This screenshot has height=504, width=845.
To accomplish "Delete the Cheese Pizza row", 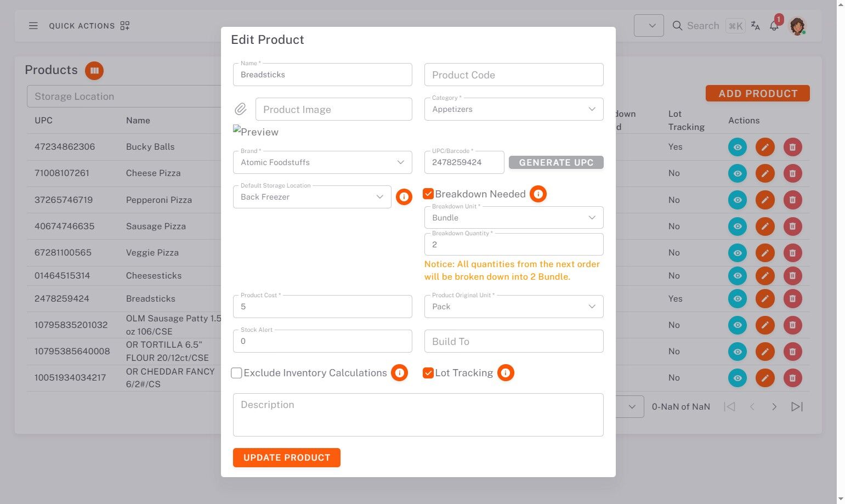I will coord(792,173).
